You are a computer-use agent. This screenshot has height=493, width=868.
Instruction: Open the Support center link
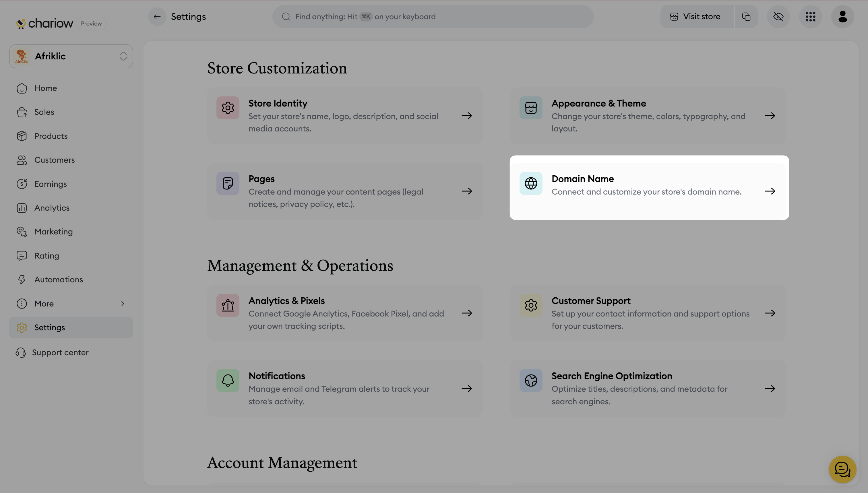point(60,352)
